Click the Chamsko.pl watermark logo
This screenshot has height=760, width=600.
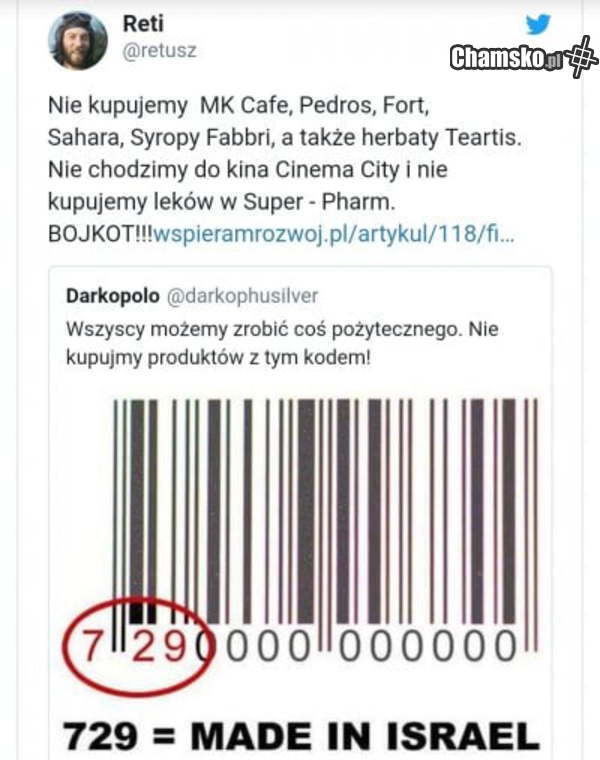click(x=506, y=58)
